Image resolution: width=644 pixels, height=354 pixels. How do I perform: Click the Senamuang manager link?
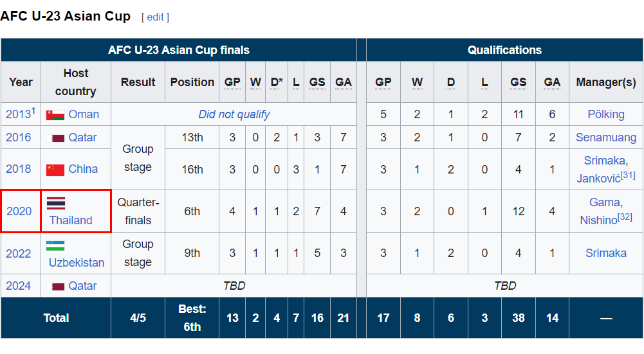(x=606, y=137)
